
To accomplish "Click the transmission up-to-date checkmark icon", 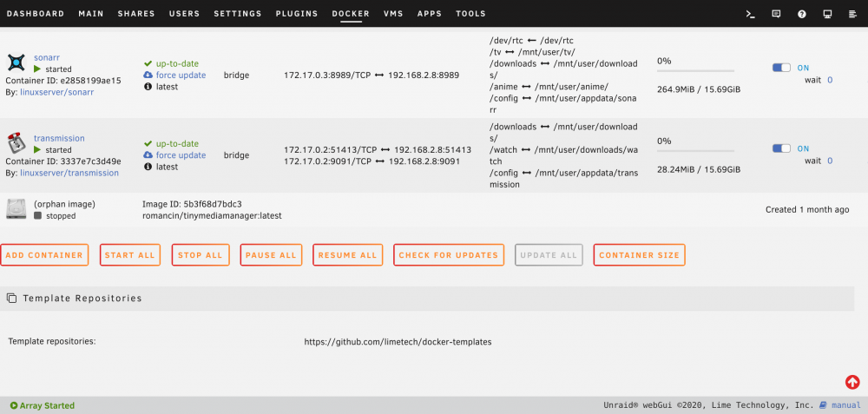I will point(148,144).
